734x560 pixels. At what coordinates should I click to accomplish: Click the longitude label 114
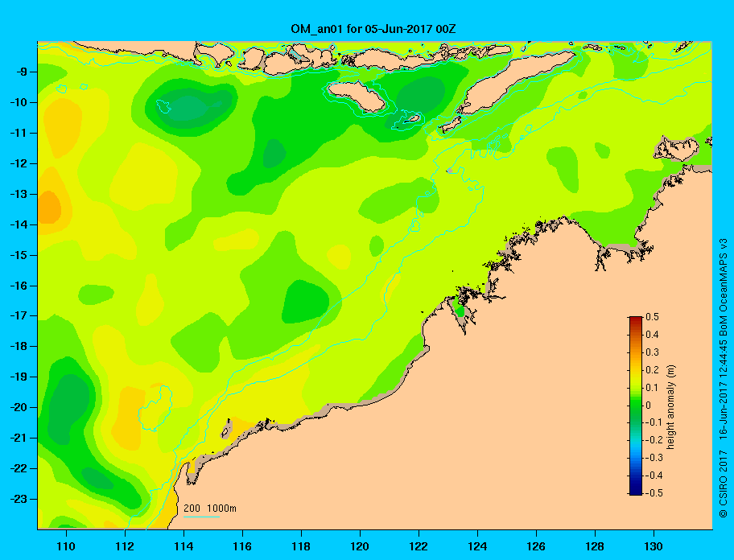click(x=183, y=546)
